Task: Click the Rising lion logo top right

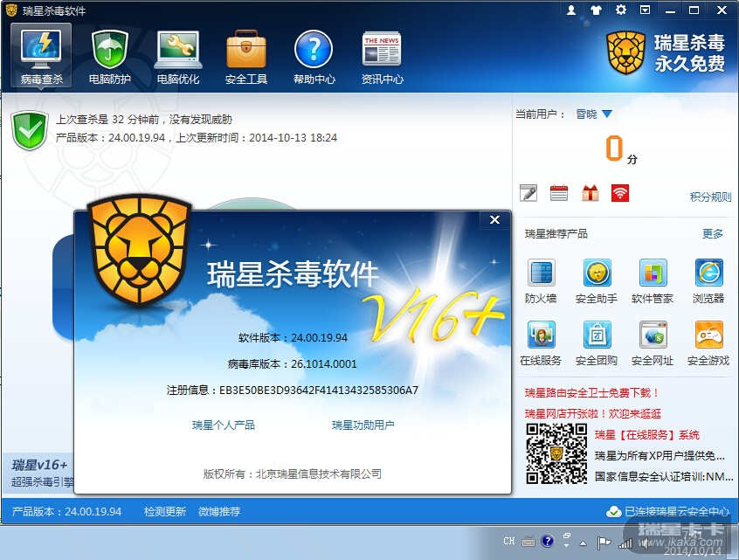Action: coord(626,52)
